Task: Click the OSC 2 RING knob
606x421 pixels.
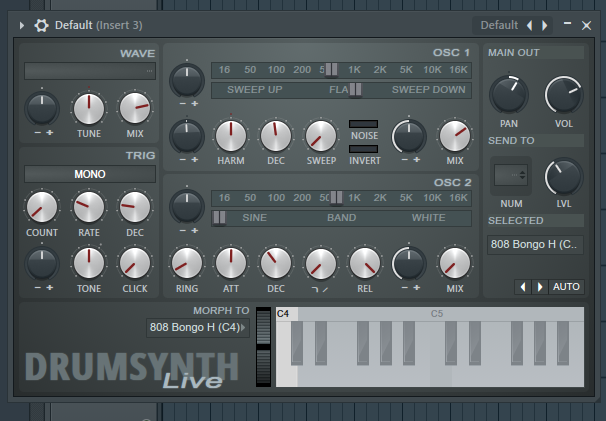Action: 187,263
